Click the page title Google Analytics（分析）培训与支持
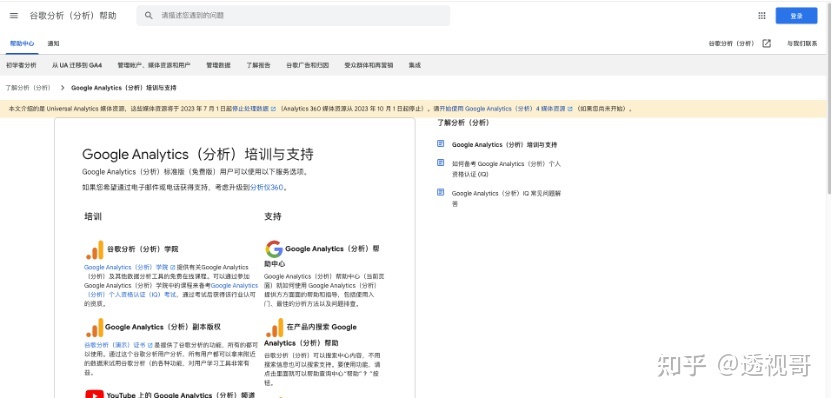 [x=197, y=154]
